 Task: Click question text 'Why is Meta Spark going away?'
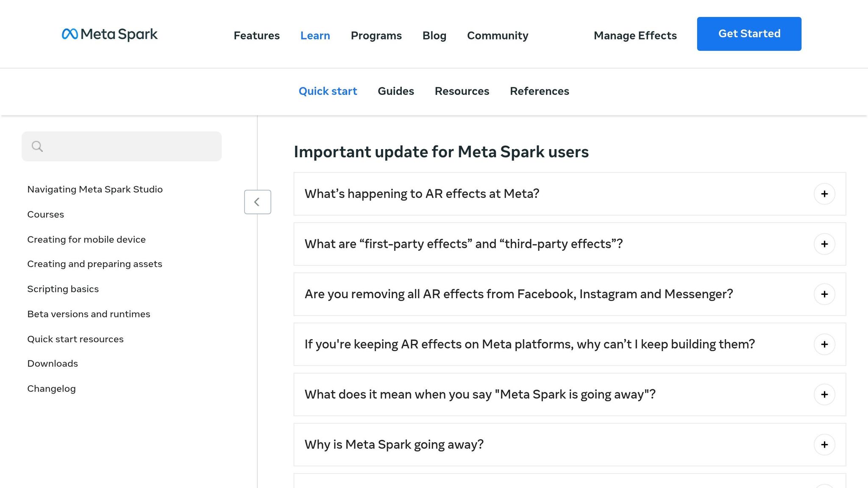(394, 444)
